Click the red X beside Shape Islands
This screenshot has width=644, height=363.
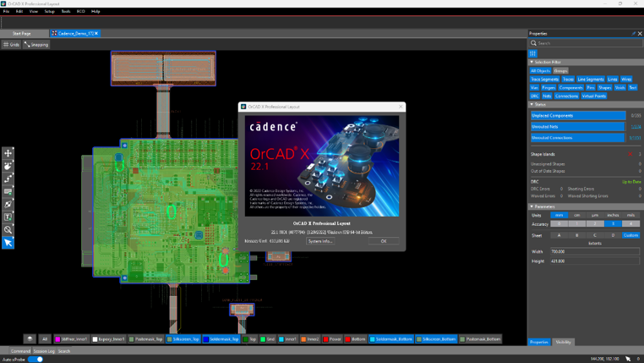(x=630, y=154)
